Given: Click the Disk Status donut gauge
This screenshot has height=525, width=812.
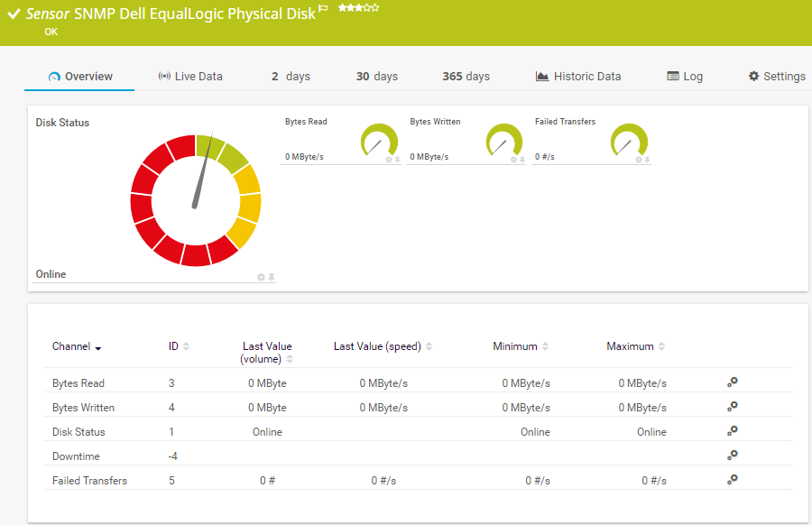Looking at the screenshot, I should (196, 200).
